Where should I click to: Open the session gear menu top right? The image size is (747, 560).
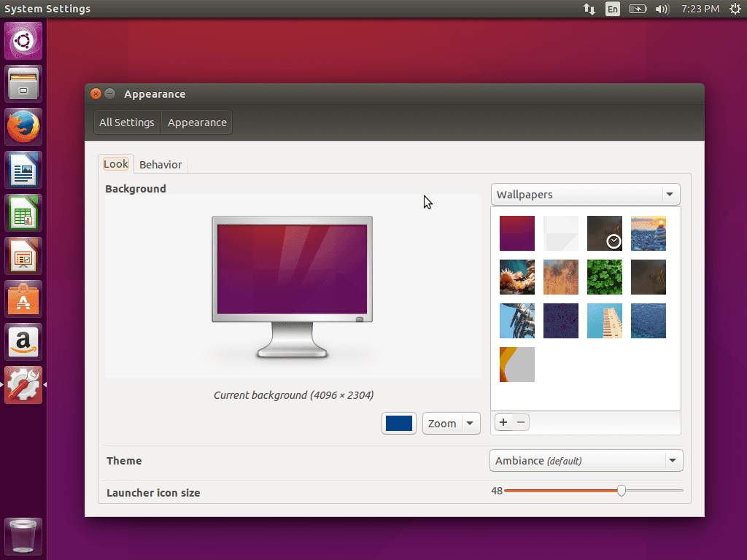click(736, 9)
